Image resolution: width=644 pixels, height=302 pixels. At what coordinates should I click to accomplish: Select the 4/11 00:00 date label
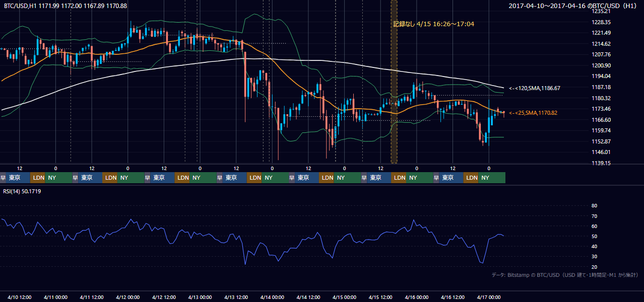click(x=56, y=297)
